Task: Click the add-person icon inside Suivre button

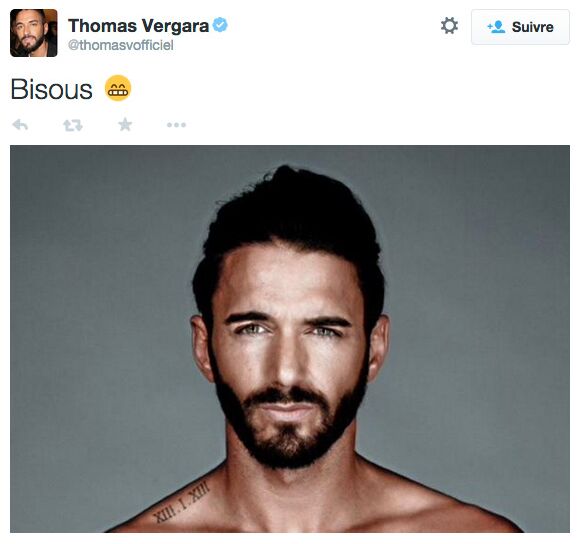Action: click(496, 27)
